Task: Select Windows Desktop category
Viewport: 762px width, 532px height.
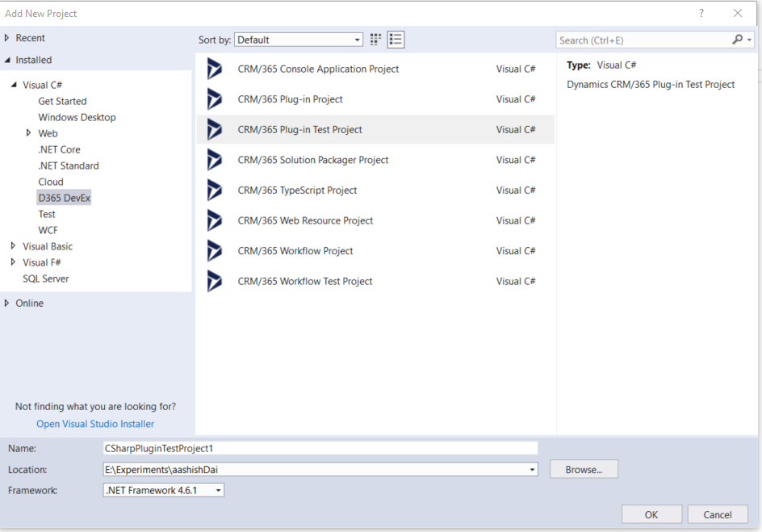Action: click(77, 117)
